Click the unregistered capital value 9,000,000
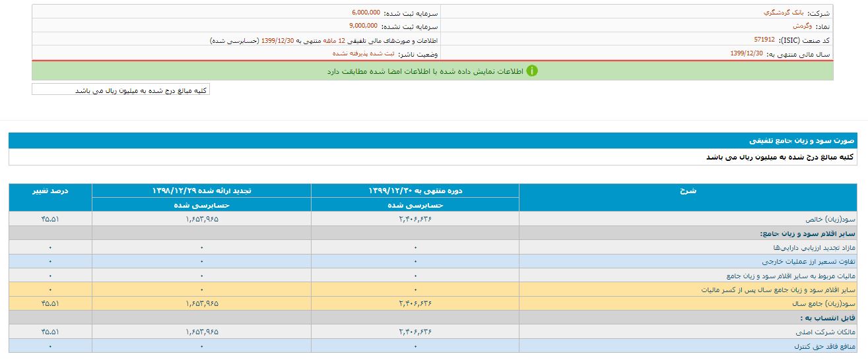 point(364,26)
